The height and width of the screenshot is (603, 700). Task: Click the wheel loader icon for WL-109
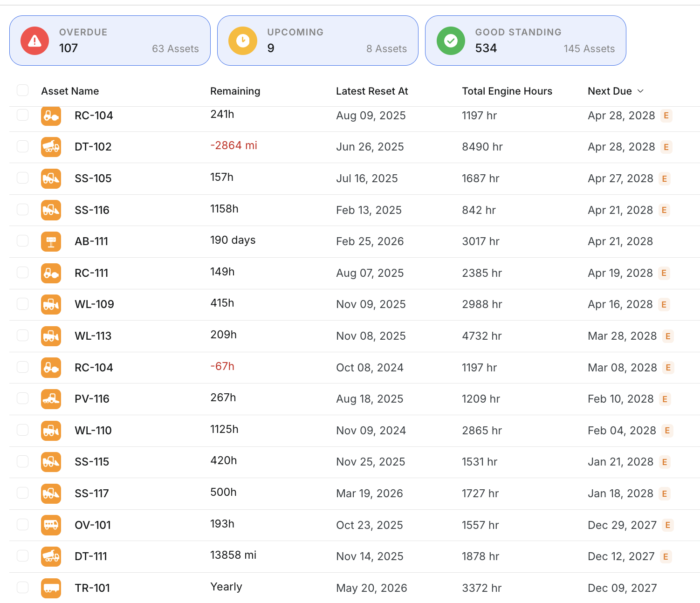coord(51,304)
